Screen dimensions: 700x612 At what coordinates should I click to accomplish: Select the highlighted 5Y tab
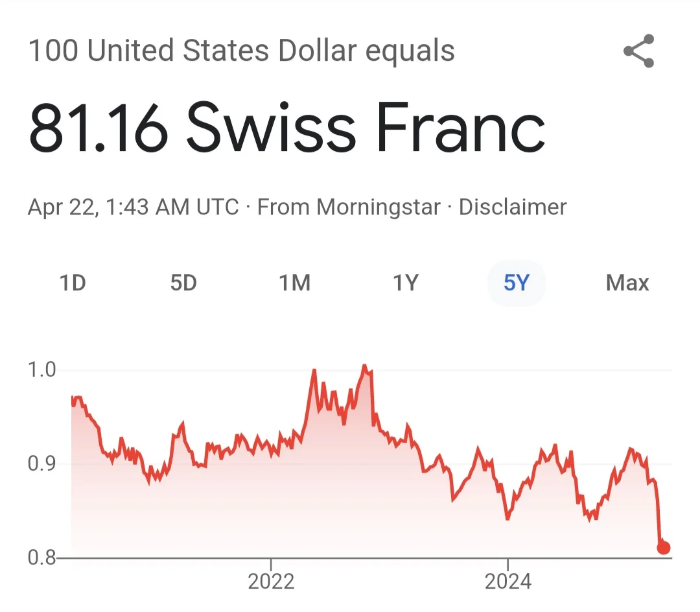pyautogui.click(x=516, y=283)
